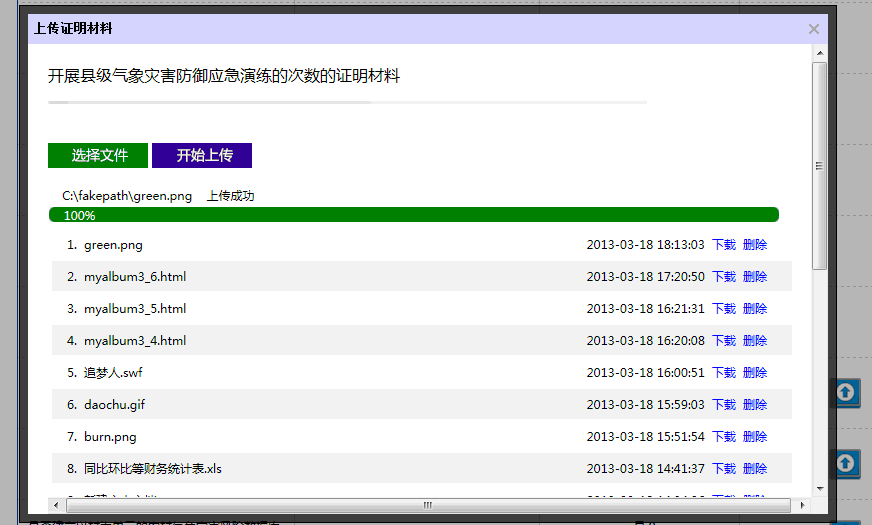Image resolution: width=872 pixels, height=525 pixels.
Task: Click the lower upload arrow icon behind dialog
Action: 846,463
